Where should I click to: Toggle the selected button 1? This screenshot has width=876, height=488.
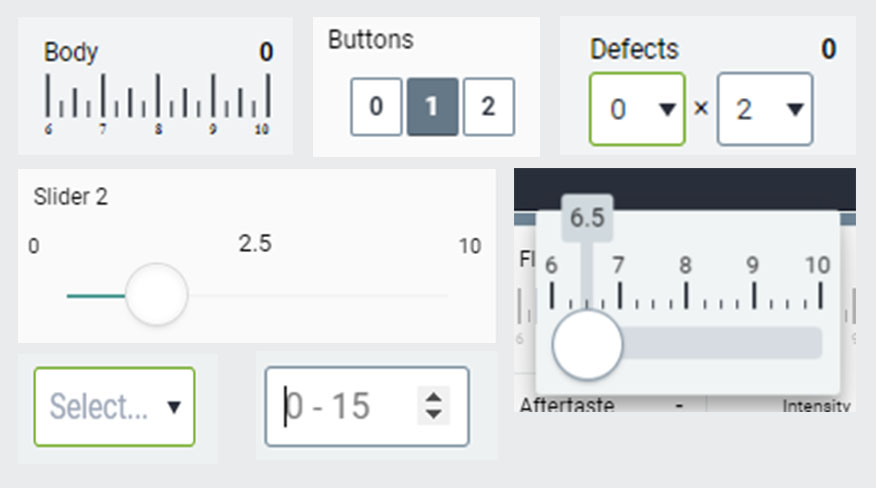point(432,107)
